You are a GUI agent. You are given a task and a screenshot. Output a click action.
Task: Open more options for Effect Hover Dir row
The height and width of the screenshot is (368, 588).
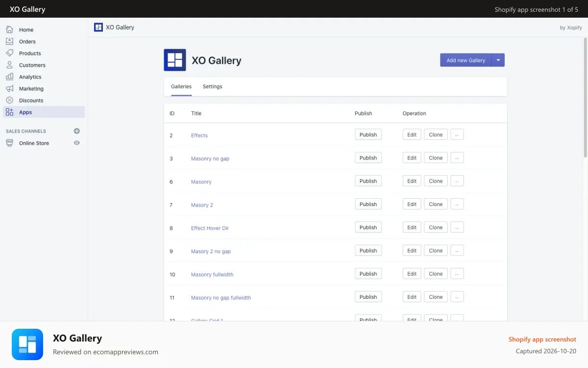click(x=457, y=227)
